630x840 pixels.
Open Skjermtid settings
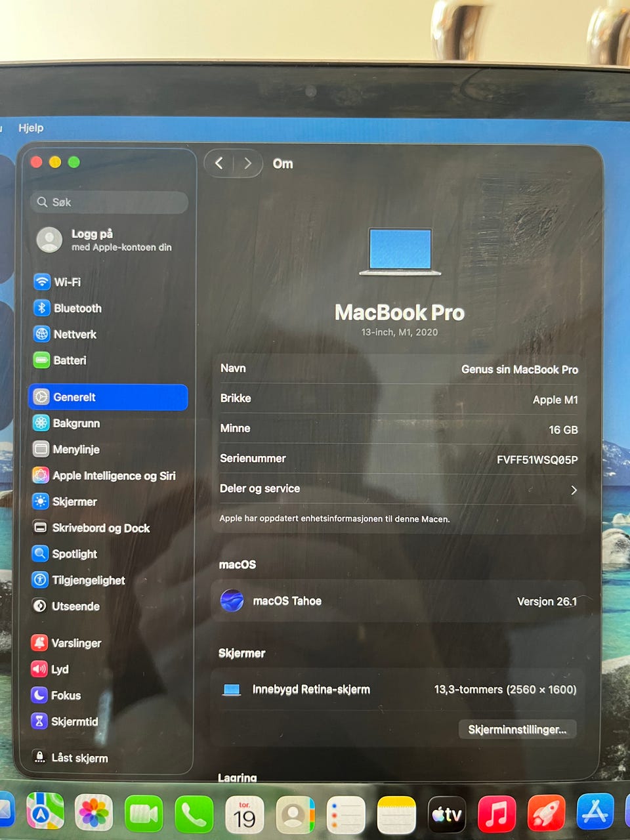click(x=65, y=721)
